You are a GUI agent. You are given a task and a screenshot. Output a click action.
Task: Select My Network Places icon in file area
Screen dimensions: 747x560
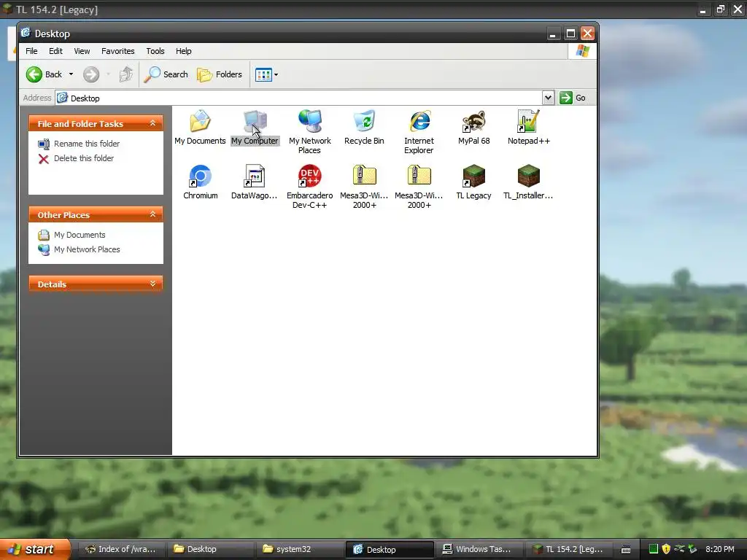[x=309, y=131]
